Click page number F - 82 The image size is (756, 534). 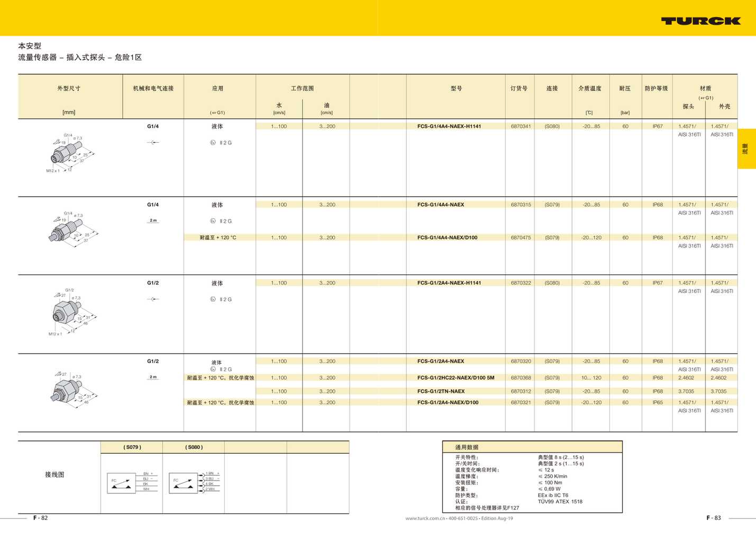click(41, 518)
